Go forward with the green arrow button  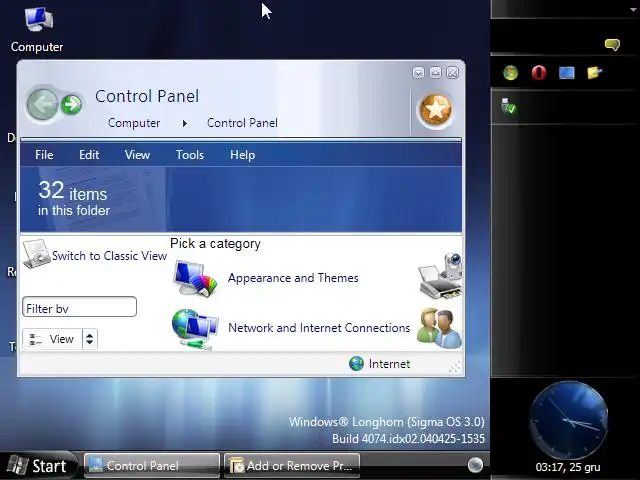[71, 105]
